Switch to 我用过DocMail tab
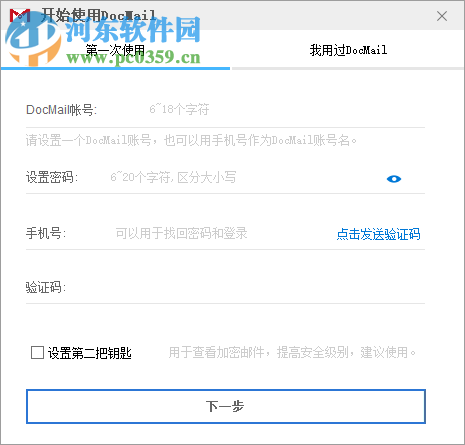This screenshot has width=465, height=445. pyautogui.click(x=348, y=50)
